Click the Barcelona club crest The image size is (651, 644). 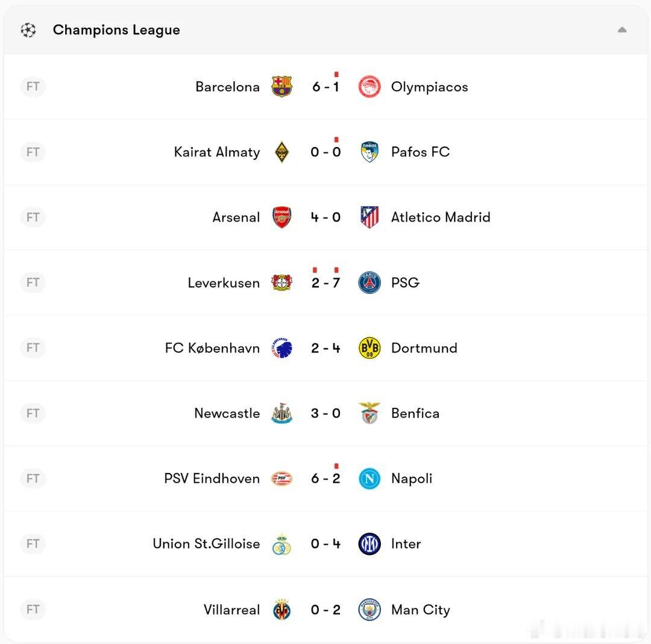pos(281,87)
